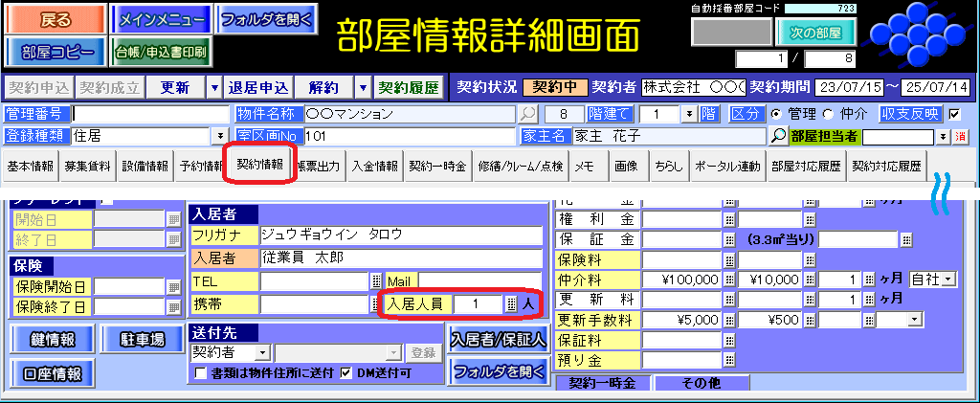The width and height of the screenshot is (980, 403).
Task: Check the 書類は物件住所に送付 checkbox
Action: [x=200, y=372]
